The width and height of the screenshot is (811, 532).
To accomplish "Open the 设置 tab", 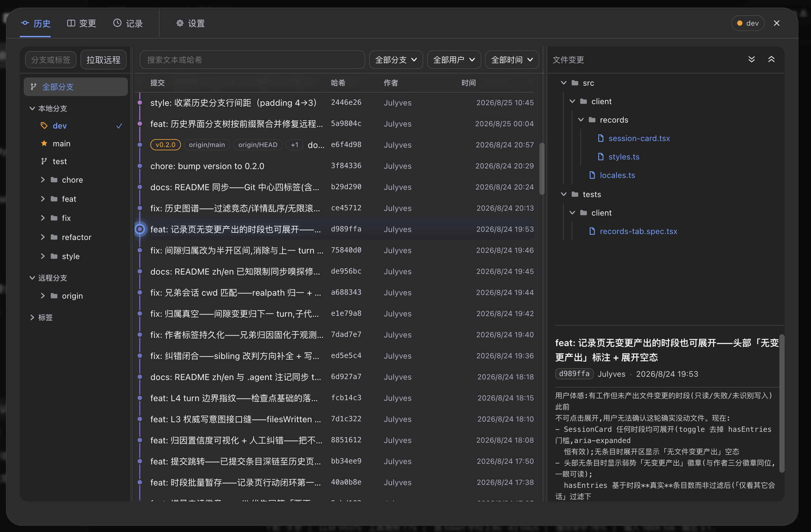I will coord(191,23).
